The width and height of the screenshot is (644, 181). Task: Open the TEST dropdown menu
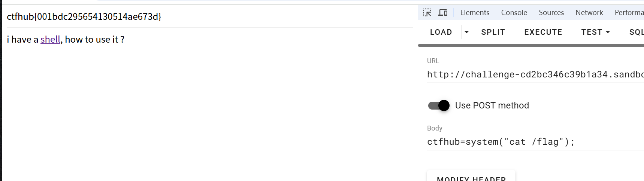pos(595,32)
